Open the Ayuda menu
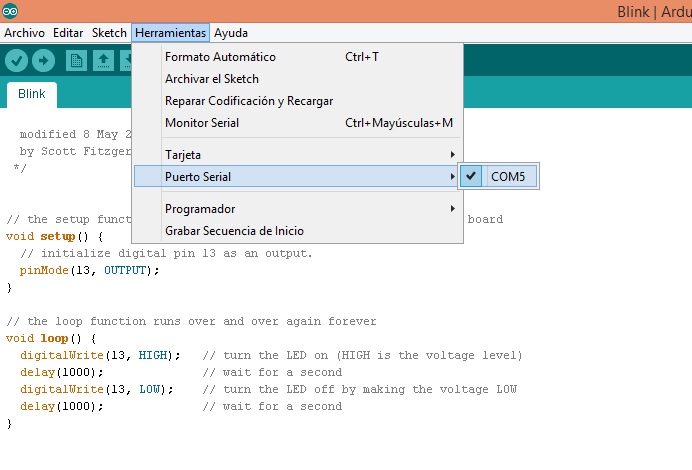This screenshot has height=470, width=692. point(231,33)
